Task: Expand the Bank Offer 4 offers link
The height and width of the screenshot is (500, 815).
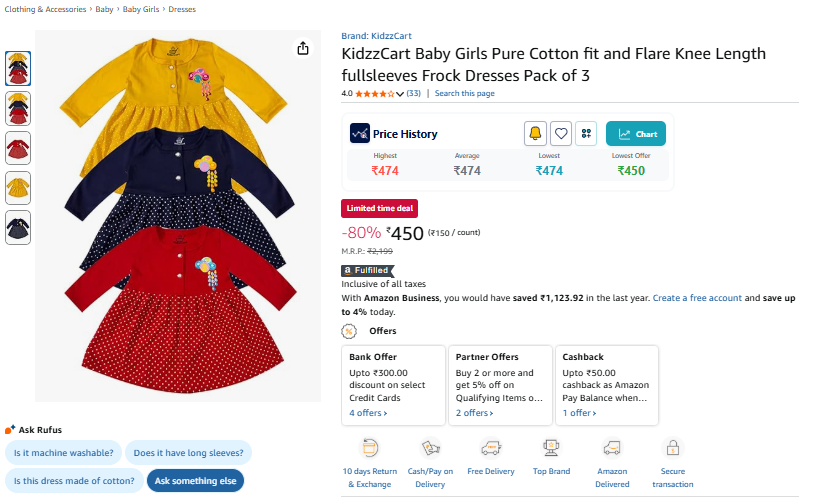Action: click(x=368, y=413)
